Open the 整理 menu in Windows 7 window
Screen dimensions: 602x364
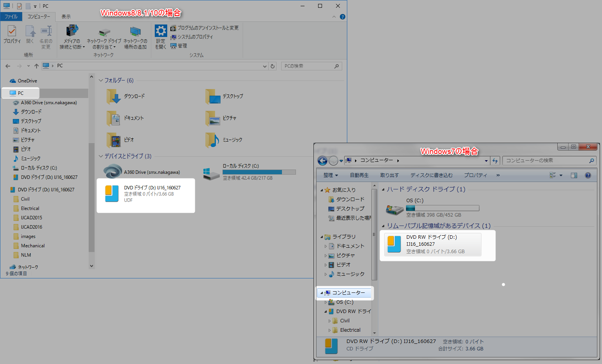click(331, 175)
